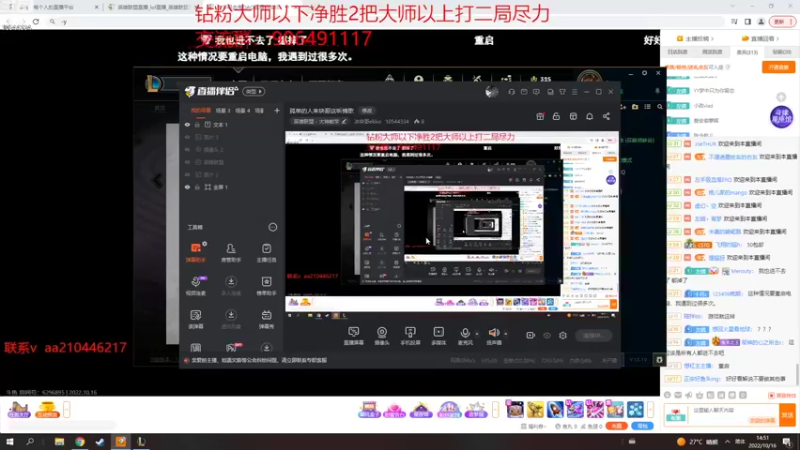This screenshot has height=450, width=800.
Task: Click the start broadcasting button
Action: coord(593,335)
